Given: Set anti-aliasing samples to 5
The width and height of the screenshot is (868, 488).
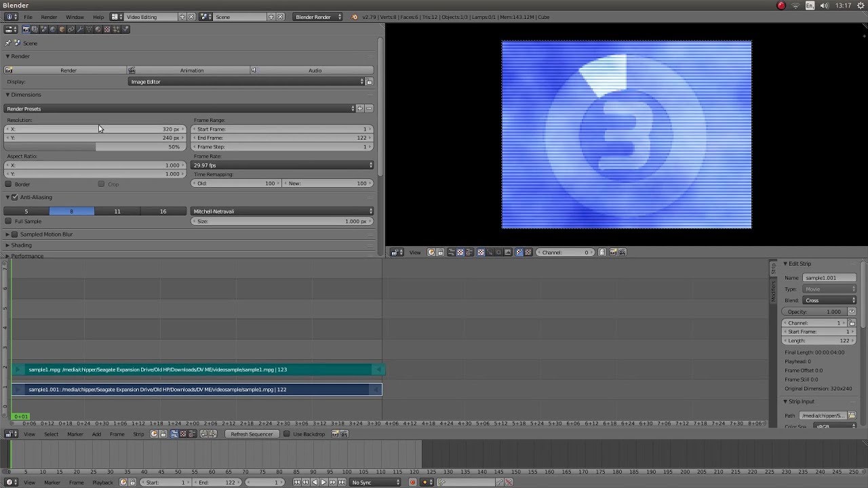Looking at the screenshot, I should click(26, 211).
